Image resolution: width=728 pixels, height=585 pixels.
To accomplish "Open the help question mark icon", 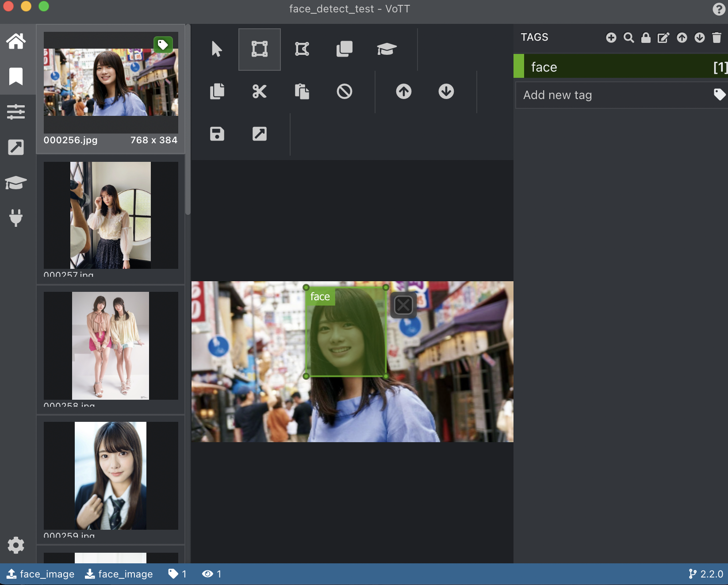I will click(719, 9).
